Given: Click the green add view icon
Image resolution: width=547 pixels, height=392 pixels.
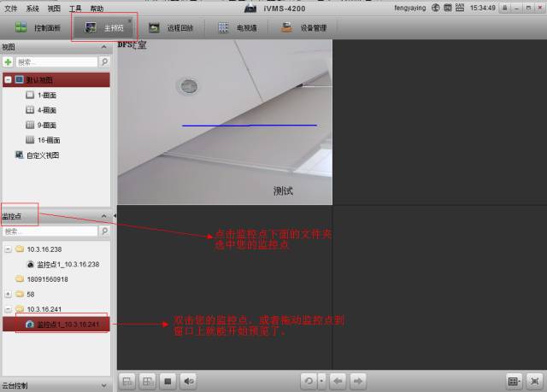Looking at the screenshot, I should coord(8,62).
